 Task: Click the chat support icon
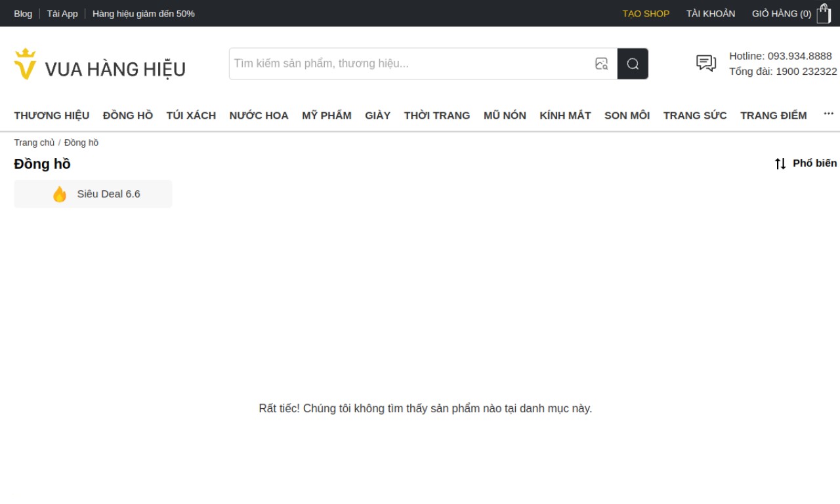pos(706,63)
